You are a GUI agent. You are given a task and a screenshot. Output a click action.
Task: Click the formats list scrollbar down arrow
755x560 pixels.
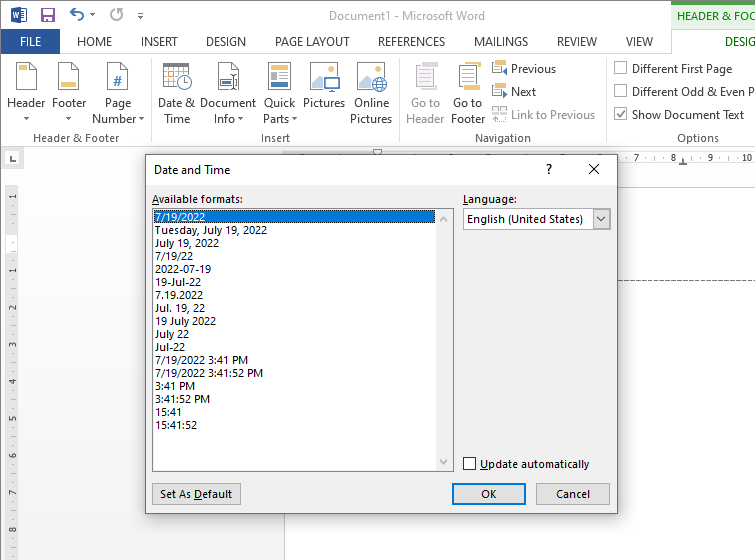pos(445,463)
